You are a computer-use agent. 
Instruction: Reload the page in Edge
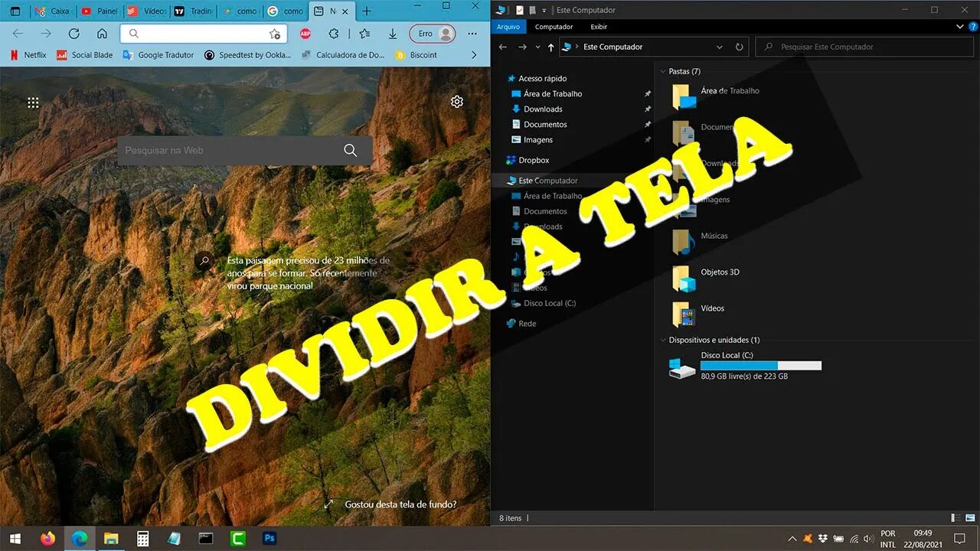74,34
